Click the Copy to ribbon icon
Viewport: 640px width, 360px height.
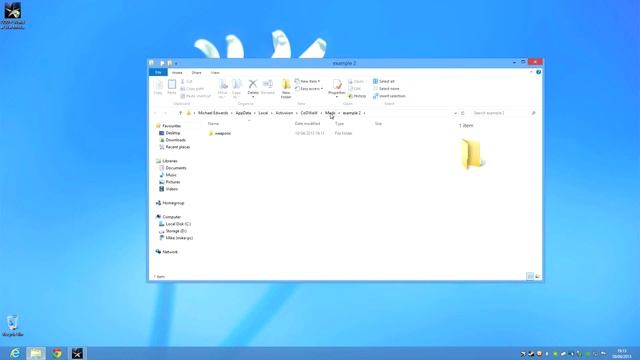pyautogui.click(x=236, y=89)
